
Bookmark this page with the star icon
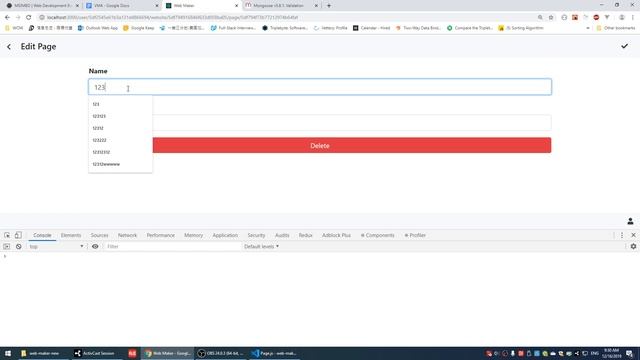tap(551, 18)
